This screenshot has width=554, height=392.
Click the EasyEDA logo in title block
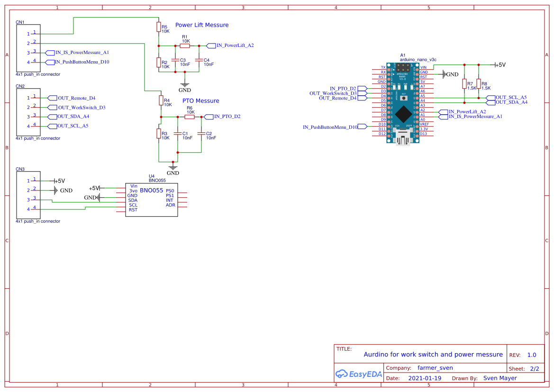click(359, 374)
